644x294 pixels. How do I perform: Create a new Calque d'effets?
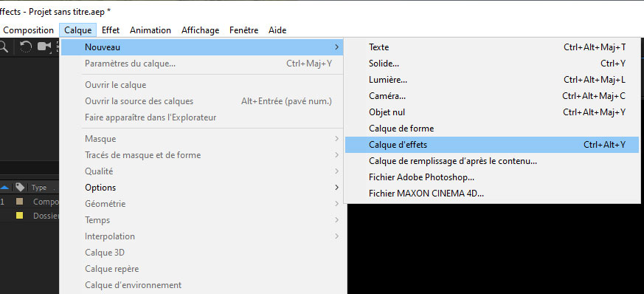tap(492, 145)
